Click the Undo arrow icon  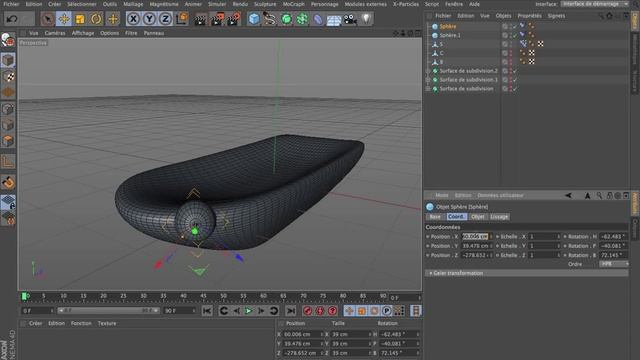12,19
